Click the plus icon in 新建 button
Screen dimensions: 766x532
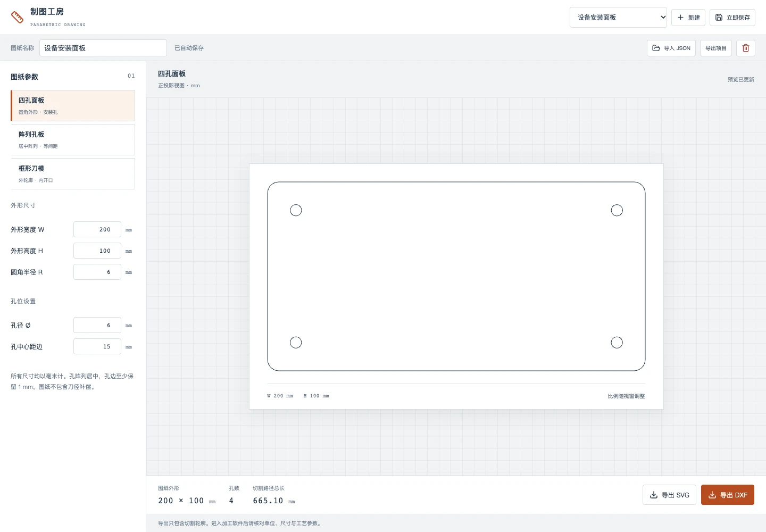click(680, 18)
